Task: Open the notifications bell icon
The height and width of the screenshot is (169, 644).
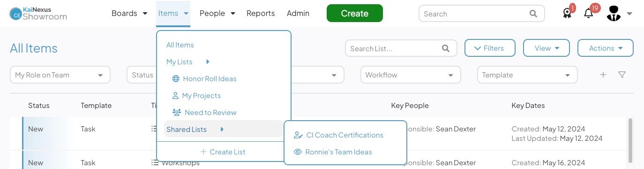Action: [589, 14]
